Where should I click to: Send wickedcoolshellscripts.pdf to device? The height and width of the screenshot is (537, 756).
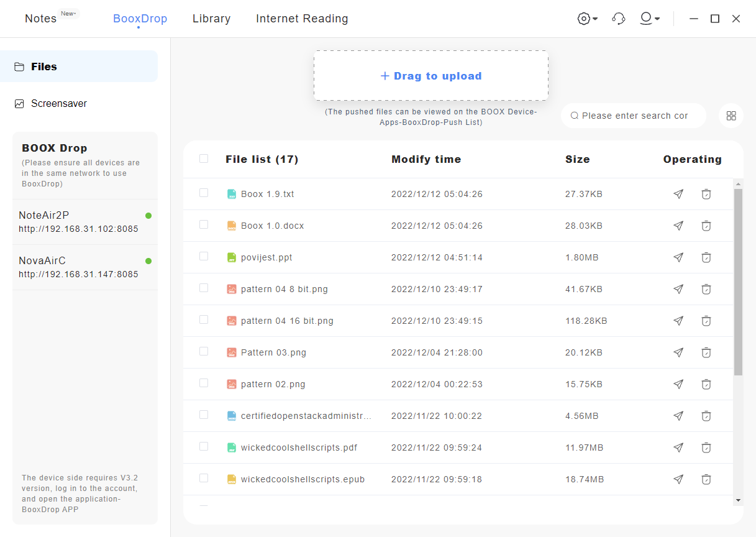(678, 447)
